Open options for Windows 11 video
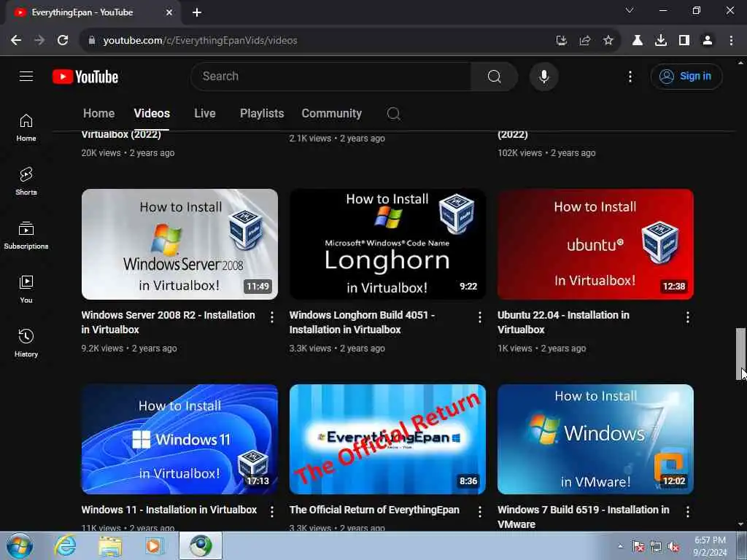747x560 pixels. pyautogui.click(x=271, y=511)
